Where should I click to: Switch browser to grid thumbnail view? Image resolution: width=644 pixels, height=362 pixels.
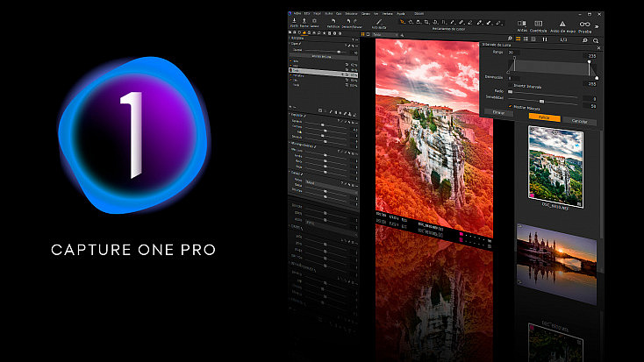(519, 39)
